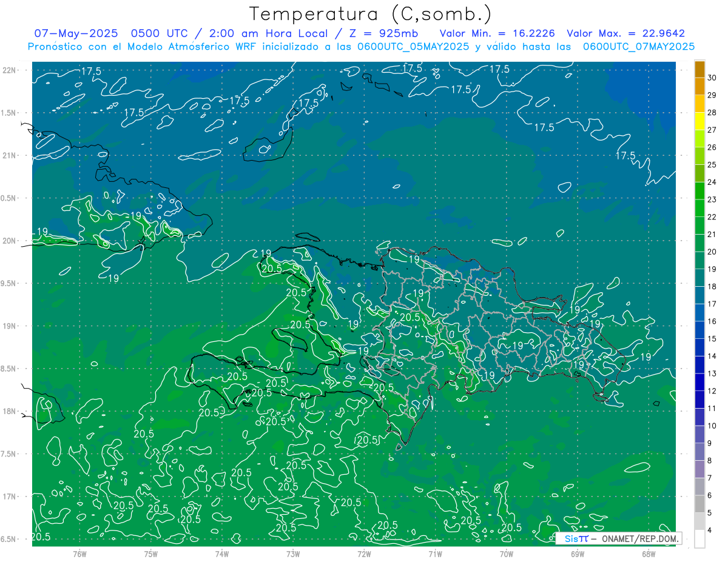The image size is (728, 562).
Task: Click the 19N latitude axis label
Action: pos(10,326)
